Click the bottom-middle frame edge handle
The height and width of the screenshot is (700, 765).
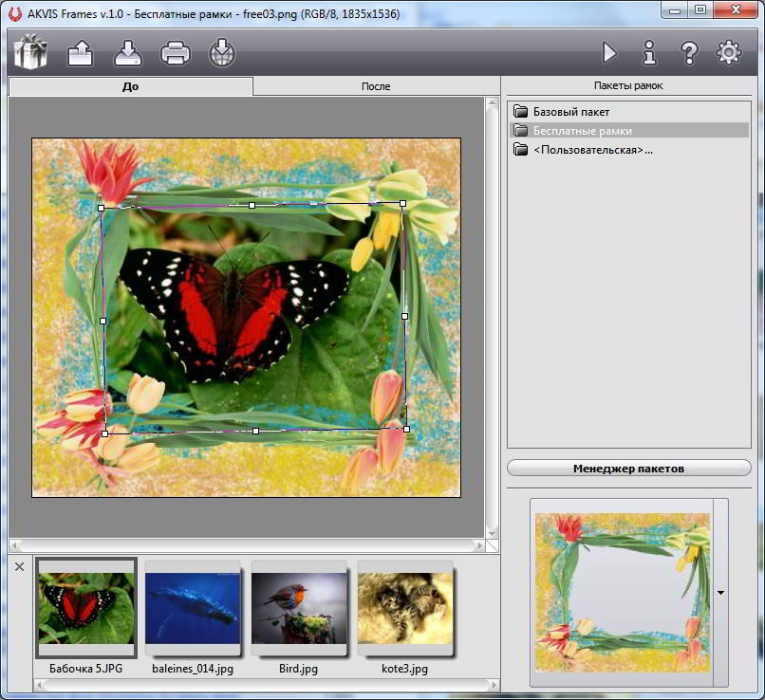[255, 431]
